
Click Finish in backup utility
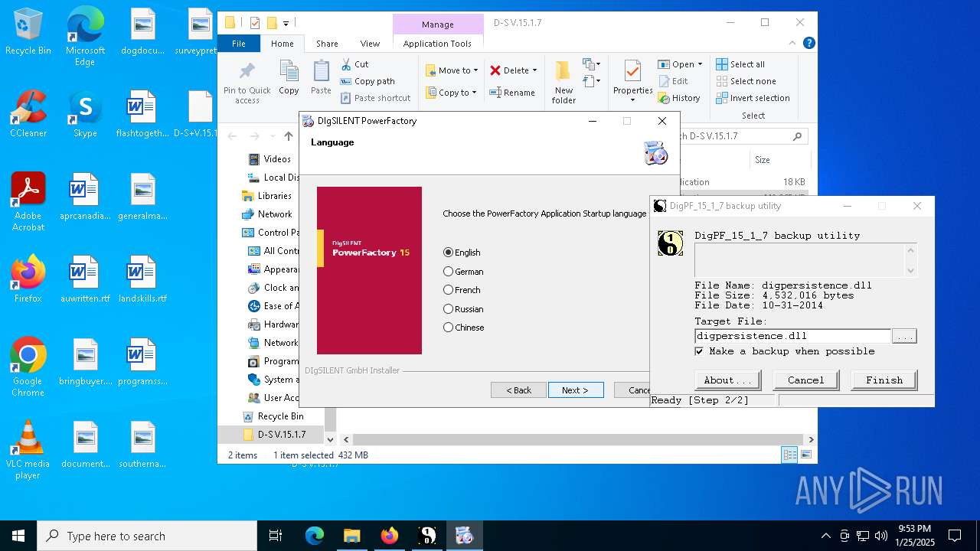884,380
